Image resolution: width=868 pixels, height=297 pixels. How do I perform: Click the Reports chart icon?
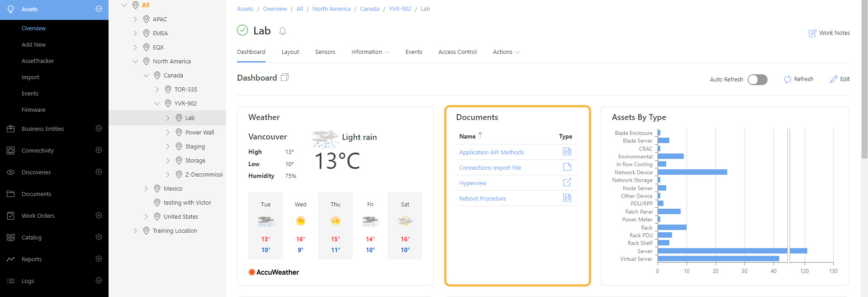(11, 259)
